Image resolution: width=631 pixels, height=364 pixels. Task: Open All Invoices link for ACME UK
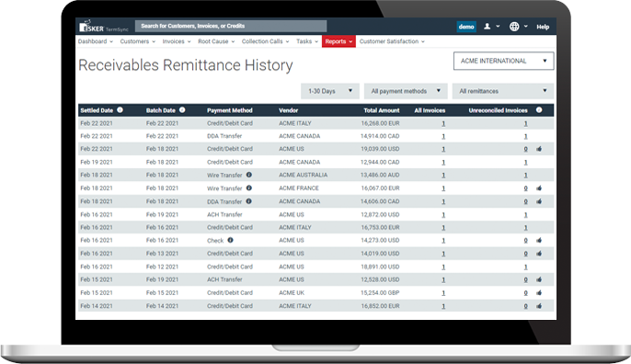tap(443, 293)
